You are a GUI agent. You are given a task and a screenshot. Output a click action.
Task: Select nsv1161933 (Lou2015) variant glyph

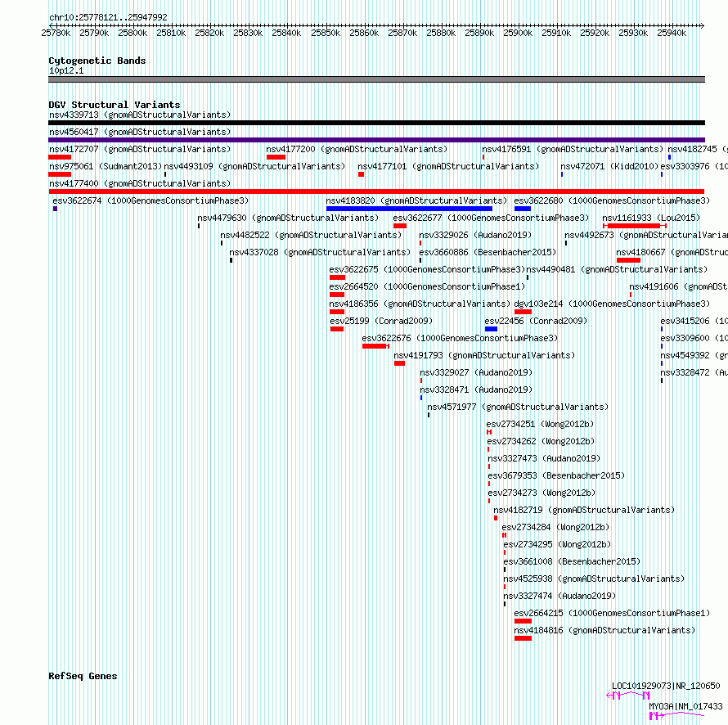[x=635, y=226]
